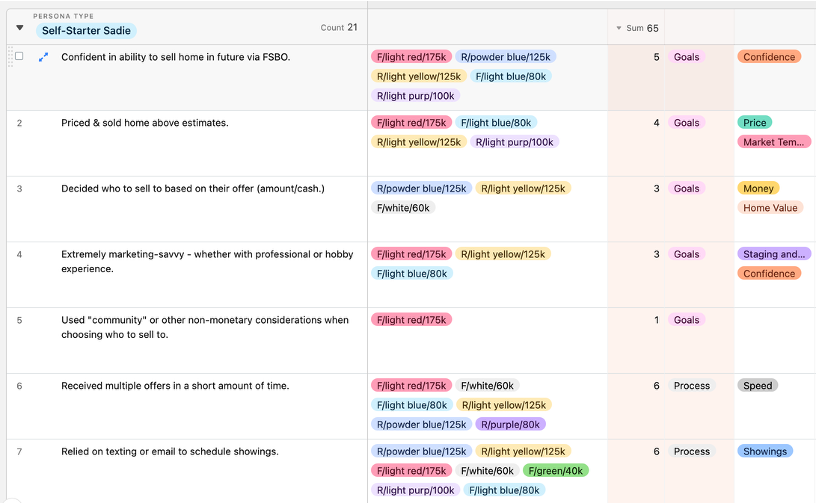
Task: Select 'Relied on texting or email' cell
Action: (x=170, y=451)
